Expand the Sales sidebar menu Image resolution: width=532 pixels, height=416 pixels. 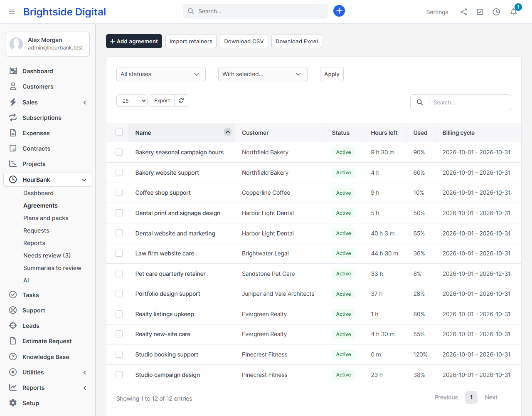tap(48, 102)
